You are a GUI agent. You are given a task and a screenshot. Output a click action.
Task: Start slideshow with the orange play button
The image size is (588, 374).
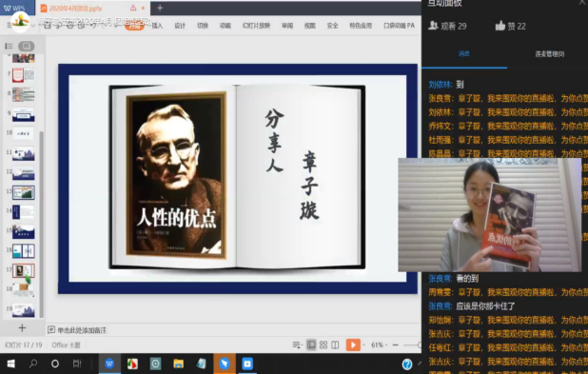click(x=353, y=344)
